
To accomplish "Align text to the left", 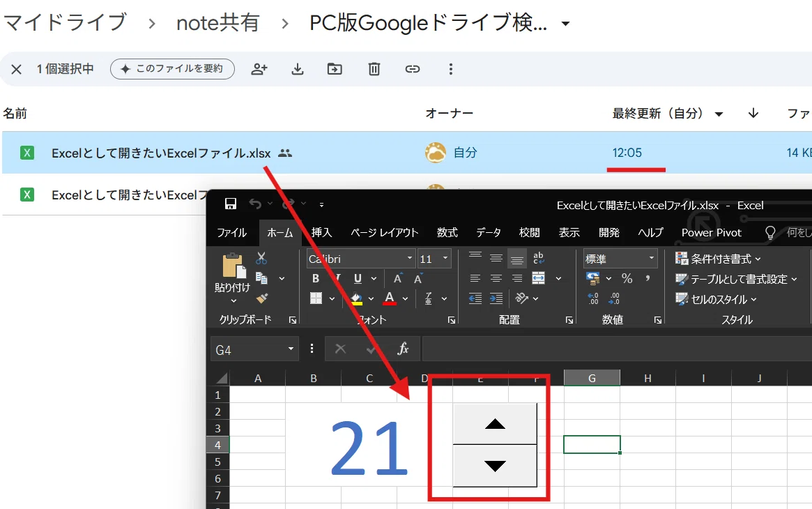I will pyautogui.click(x=475, y=279).
